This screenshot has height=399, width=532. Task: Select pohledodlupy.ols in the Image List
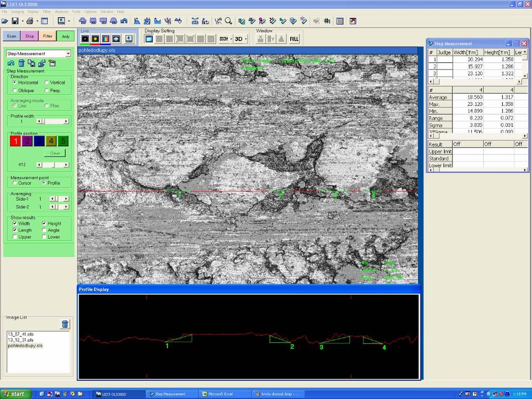tap(25, 346)
